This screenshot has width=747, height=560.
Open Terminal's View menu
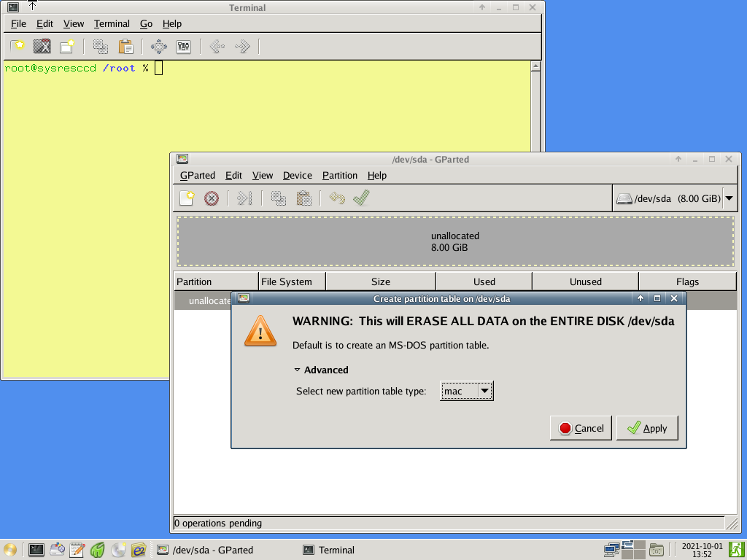tap(74, 24)
